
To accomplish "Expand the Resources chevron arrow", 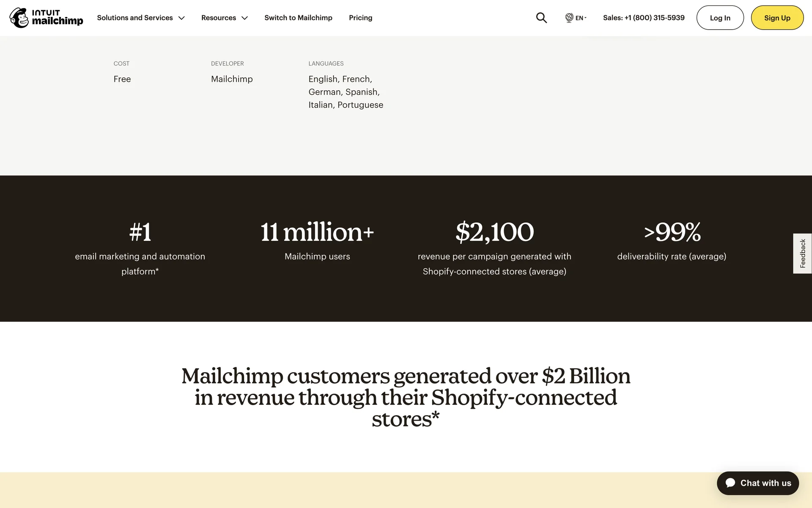I will coord(244,18).
